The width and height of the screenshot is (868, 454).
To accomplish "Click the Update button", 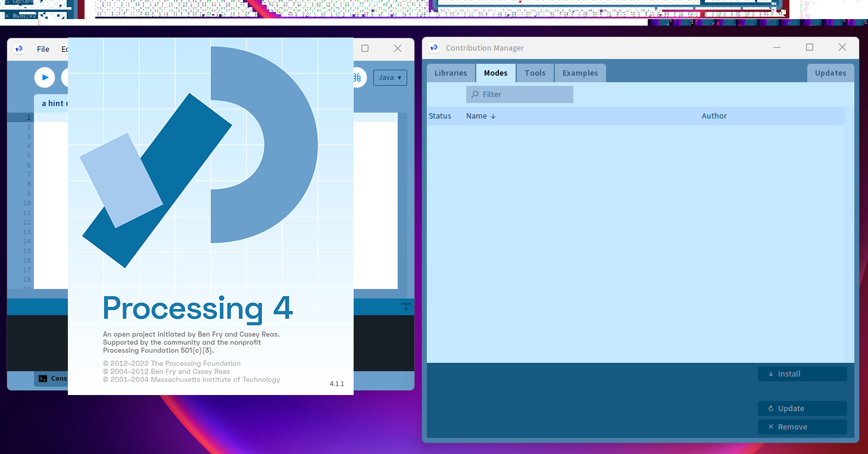I will (x=803, y=408).
